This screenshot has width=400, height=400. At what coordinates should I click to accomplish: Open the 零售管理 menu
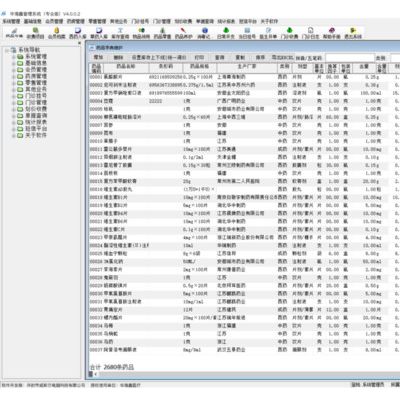[96, 21]
